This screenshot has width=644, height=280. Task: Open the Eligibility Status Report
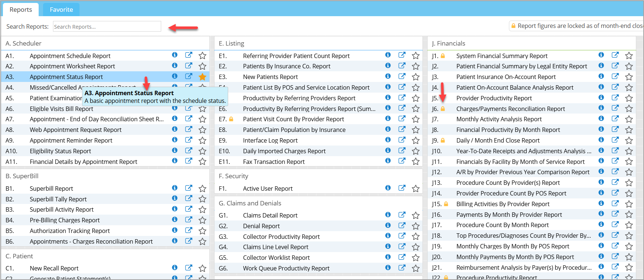click(x=60, y=151)
